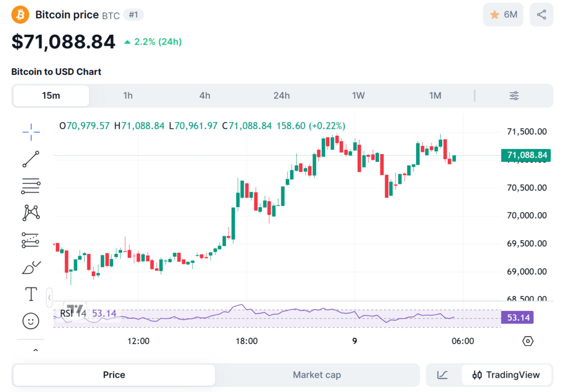Collapse the drawing toolbar side arrow

[50, 297]
